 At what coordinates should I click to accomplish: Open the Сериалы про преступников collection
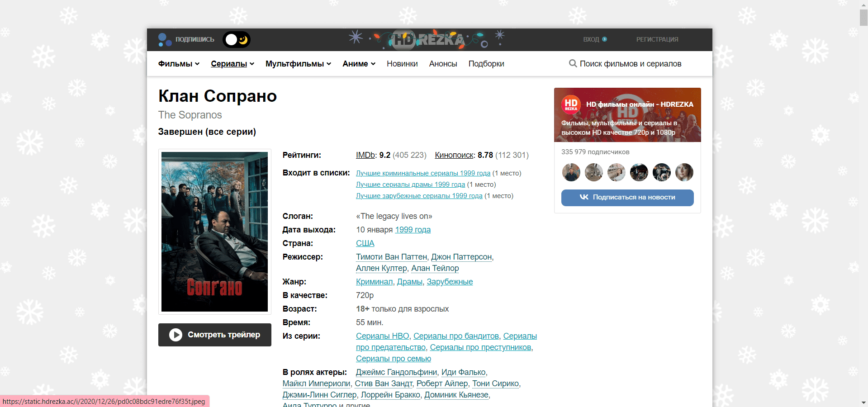point(481,347)
